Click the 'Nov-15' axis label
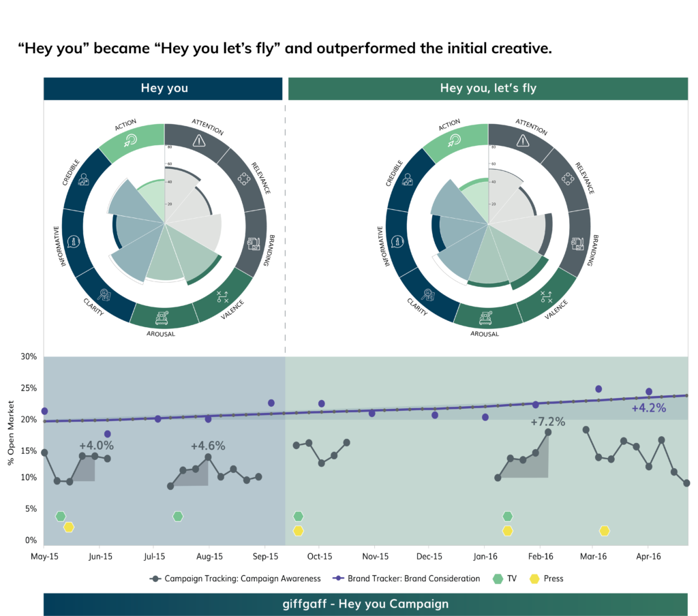 click(x=376, y=556)
